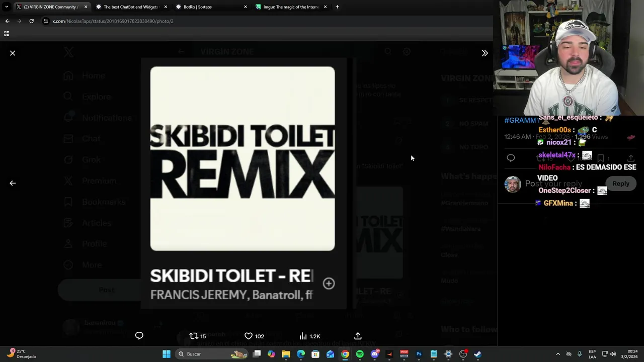Close the Imgur tab

point(325,7)
